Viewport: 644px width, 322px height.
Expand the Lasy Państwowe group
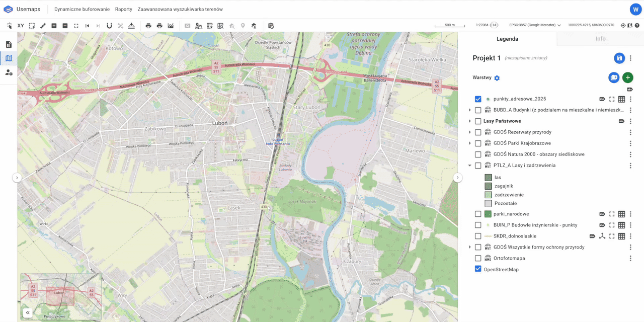tap(470, 121)
